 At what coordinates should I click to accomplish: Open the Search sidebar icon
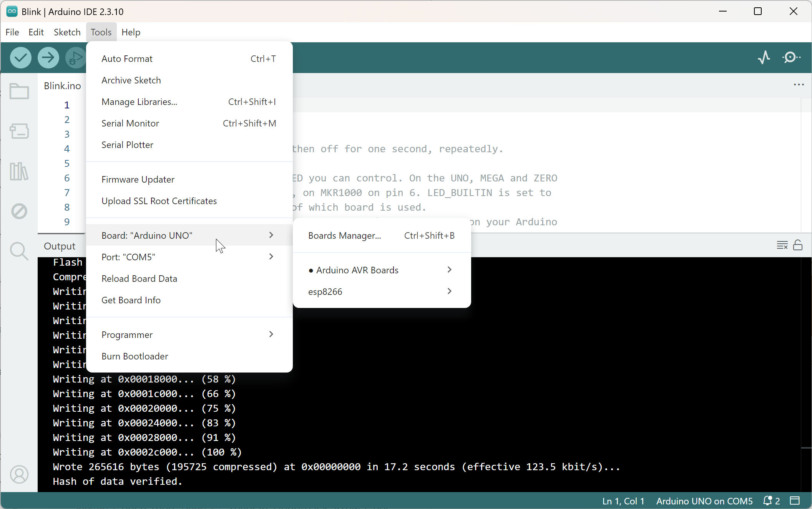tap(19, 251)
